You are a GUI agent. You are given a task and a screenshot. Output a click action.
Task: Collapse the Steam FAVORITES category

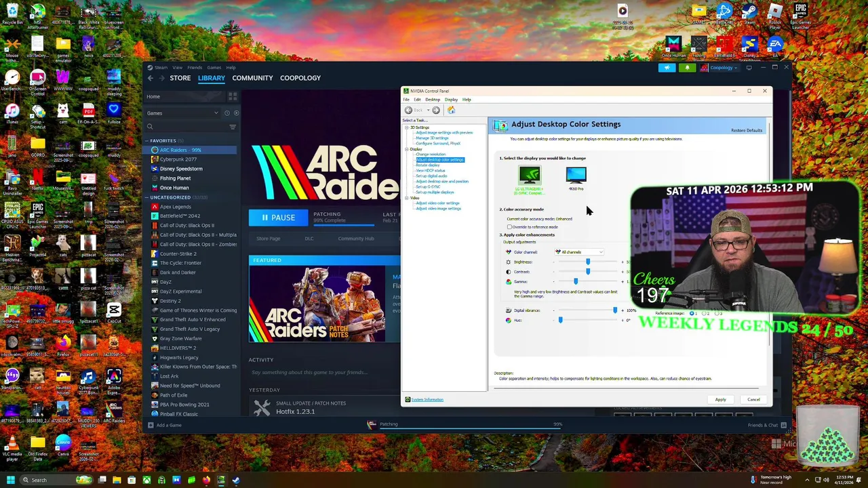pyautogui.click(x=146, y=141)
